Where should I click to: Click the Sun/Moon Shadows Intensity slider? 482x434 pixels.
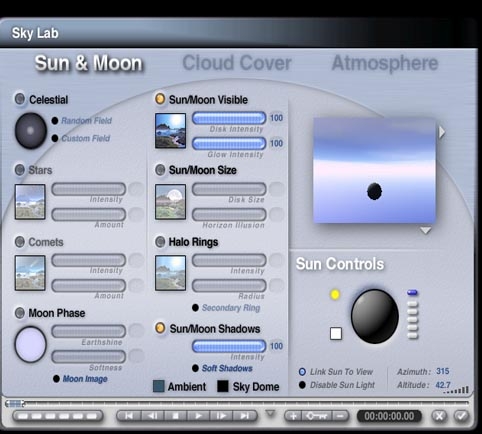click(229, 346)
